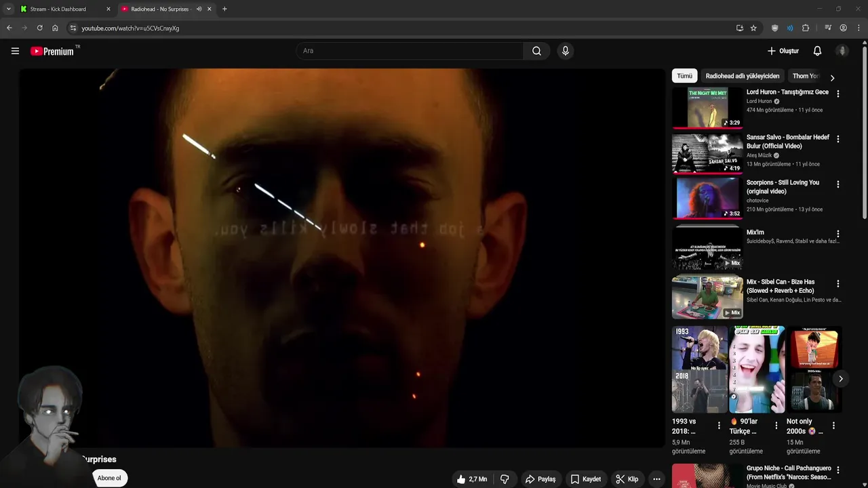Screen dimensions: 868x488
Task: Open the blue sound waves extension
Action: point(790,28)
